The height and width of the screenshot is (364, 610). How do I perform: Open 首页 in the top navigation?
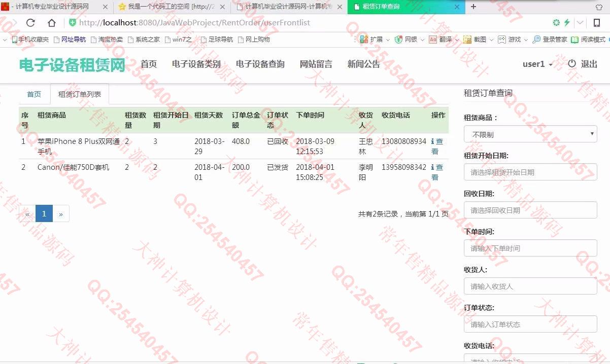(149, 64)
